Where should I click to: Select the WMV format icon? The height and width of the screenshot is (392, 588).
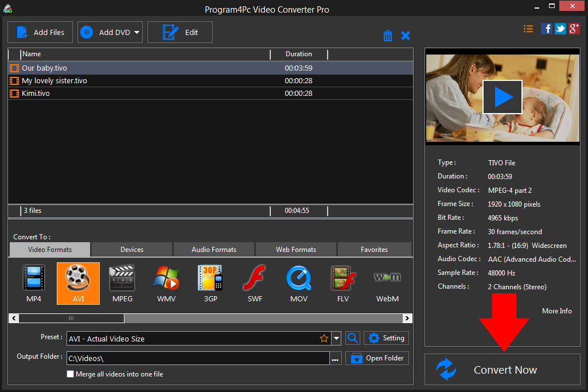(x=166, y=283)
